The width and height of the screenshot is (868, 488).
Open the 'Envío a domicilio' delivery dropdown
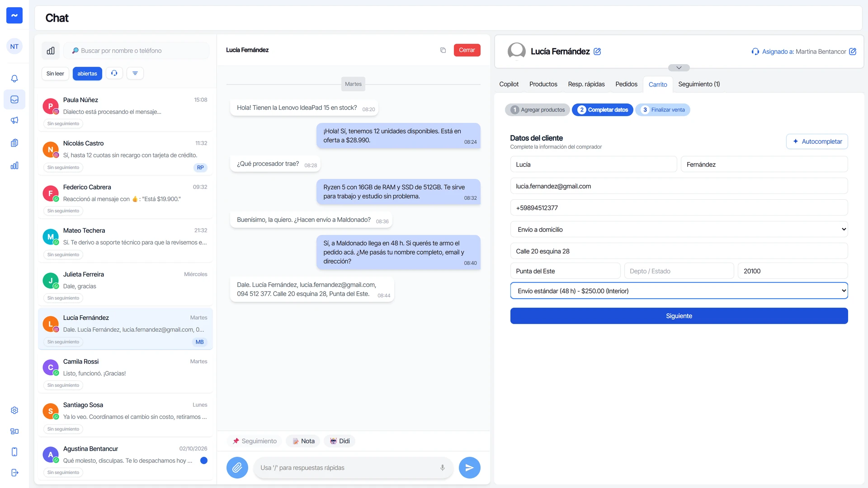point(679,230)
